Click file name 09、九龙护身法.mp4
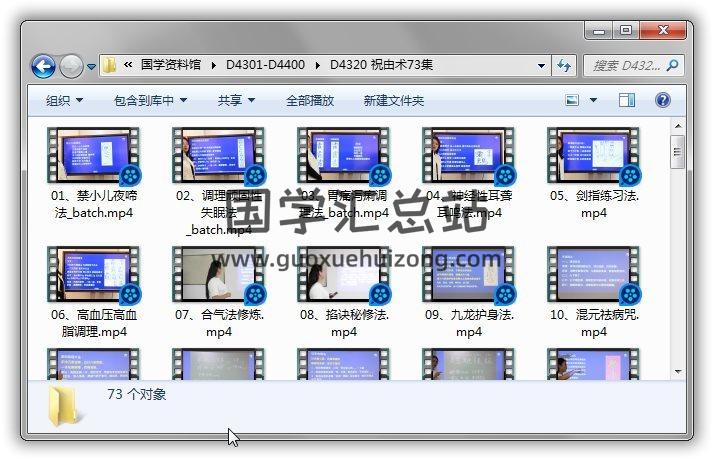 (469, 323)
